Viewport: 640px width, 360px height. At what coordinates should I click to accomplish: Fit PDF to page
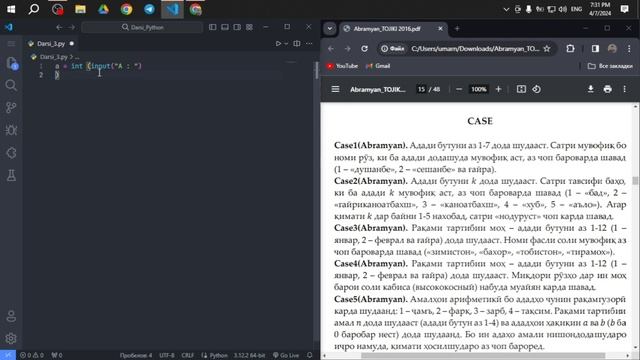(521, 89)
